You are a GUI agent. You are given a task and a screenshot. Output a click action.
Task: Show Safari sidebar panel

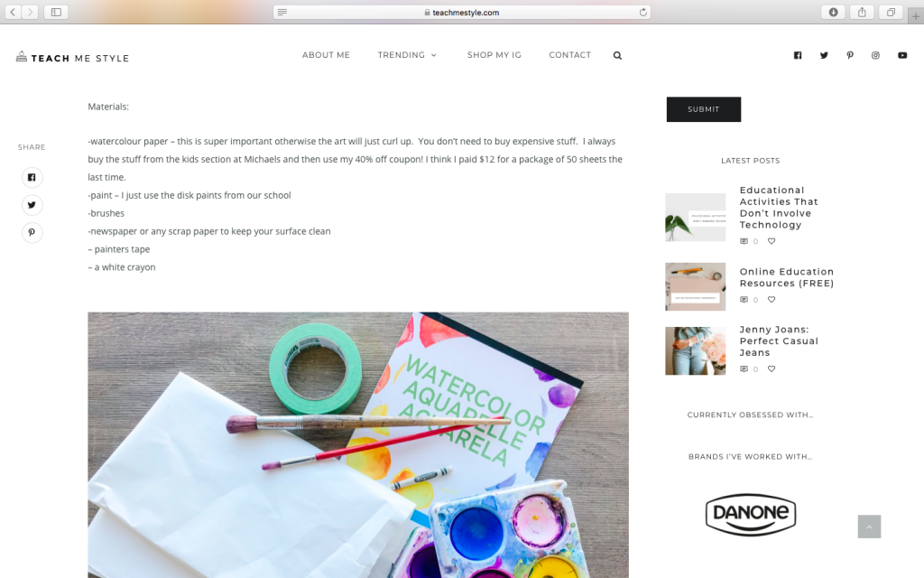tap(56, 12)
